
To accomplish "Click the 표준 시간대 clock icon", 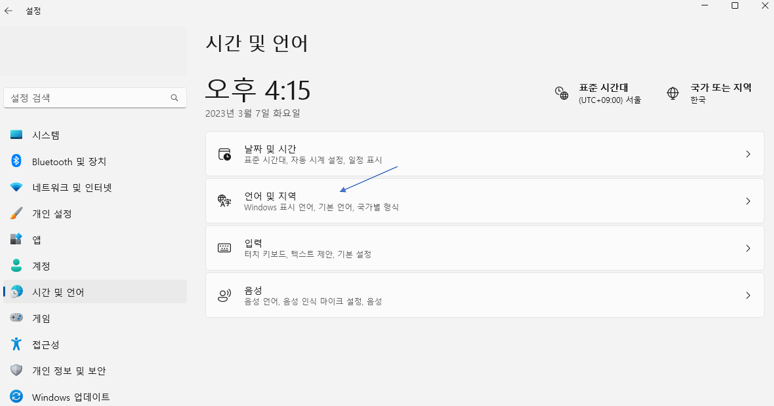I will click(x=562, y=93).
